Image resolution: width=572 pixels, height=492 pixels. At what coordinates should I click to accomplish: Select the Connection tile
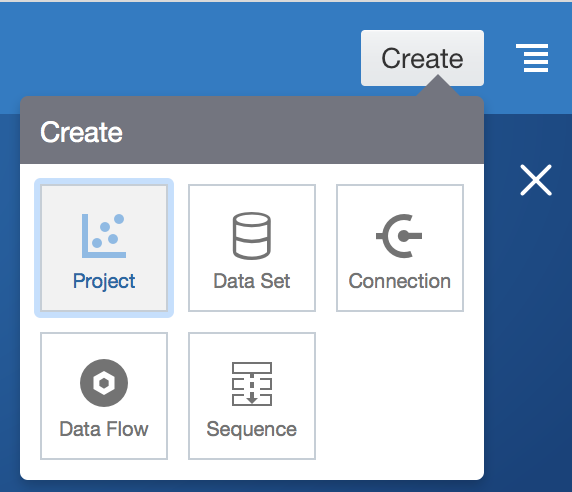[400, 248]
